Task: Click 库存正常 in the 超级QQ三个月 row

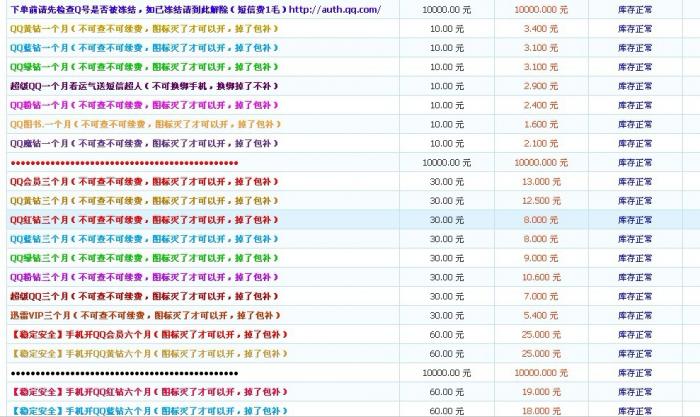Action: (635, 296)
